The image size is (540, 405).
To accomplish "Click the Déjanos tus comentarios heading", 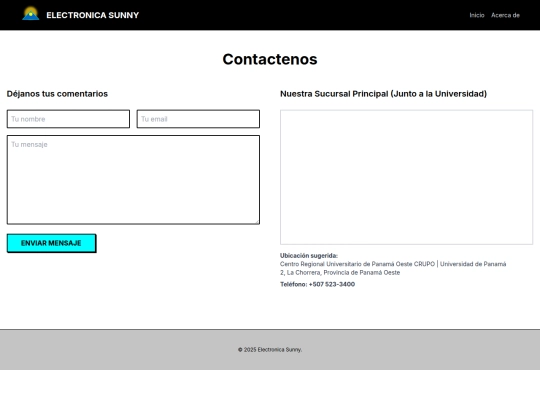I will pos(57,94).
